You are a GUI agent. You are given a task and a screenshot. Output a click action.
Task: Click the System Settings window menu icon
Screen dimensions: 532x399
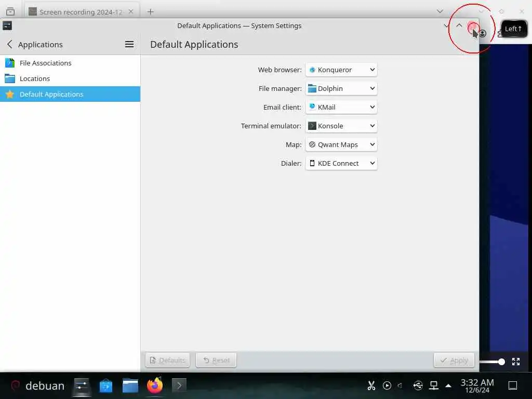(7, 26)
